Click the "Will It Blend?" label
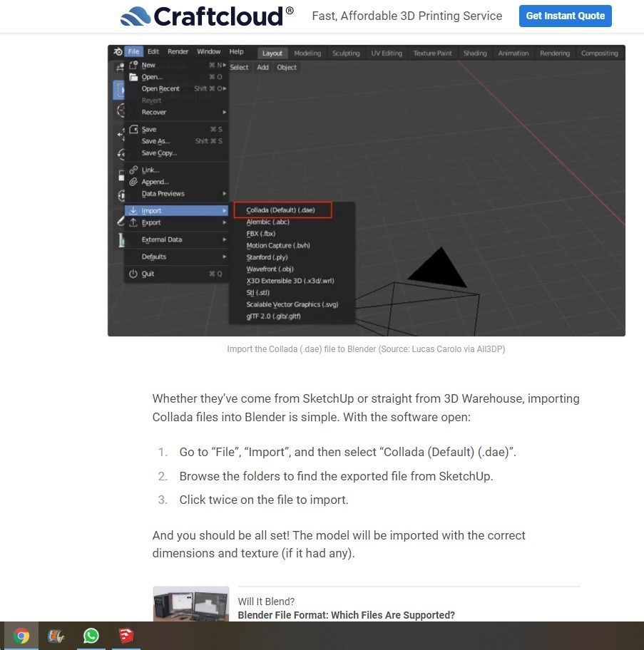The image size is (644, 650). tap(266, 602)
